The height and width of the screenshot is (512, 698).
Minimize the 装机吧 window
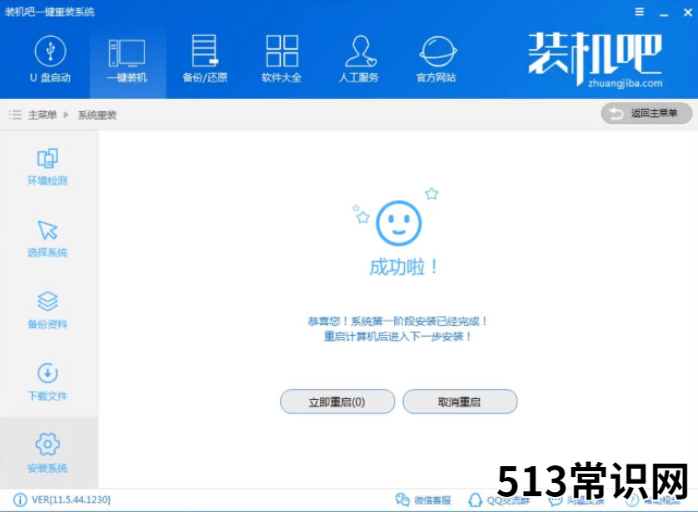(x=664, y=13)
